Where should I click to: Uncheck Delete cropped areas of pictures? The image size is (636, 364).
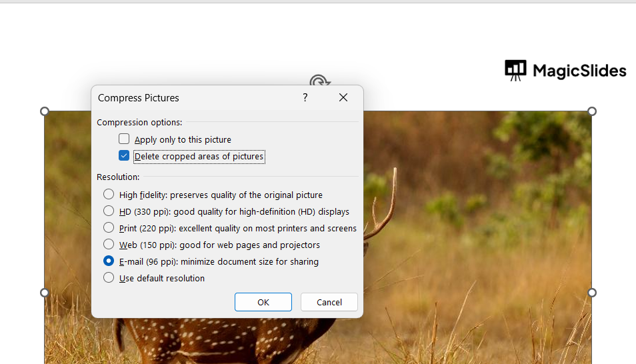[x=124, y=156]
